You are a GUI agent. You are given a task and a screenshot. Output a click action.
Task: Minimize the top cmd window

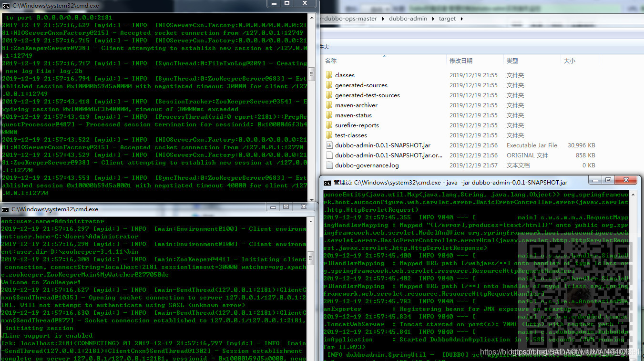coord(275,3)
